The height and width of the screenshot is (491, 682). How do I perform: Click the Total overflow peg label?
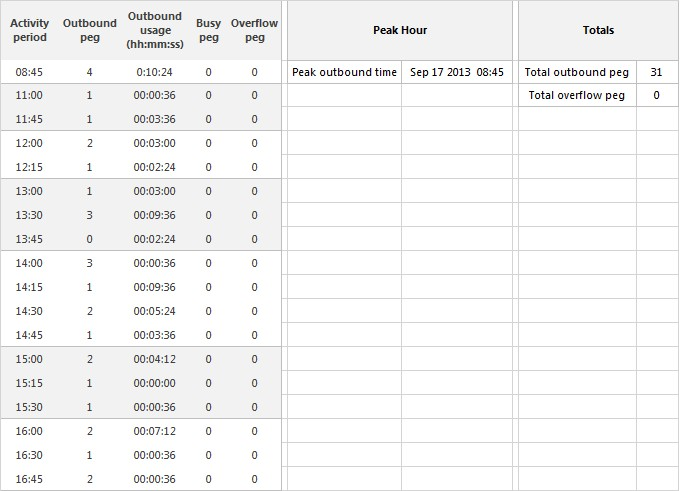(x=577, y=95)
